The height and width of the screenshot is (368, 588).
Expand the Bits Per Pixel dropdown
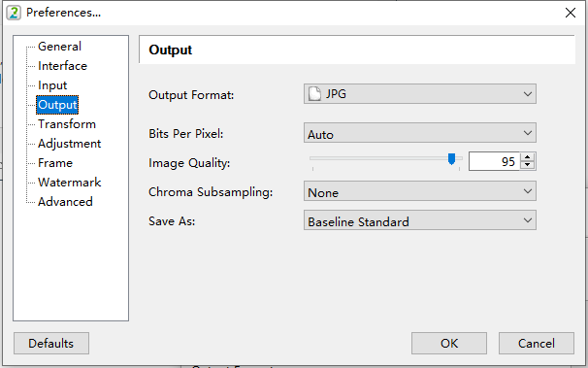[x=419, y=133]
